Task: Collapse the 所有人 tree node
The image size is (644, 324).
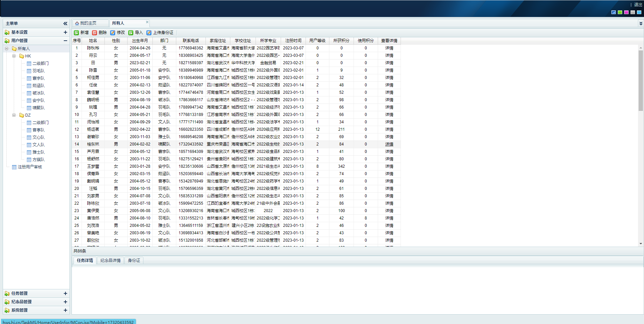Action: tap(6, 49)
